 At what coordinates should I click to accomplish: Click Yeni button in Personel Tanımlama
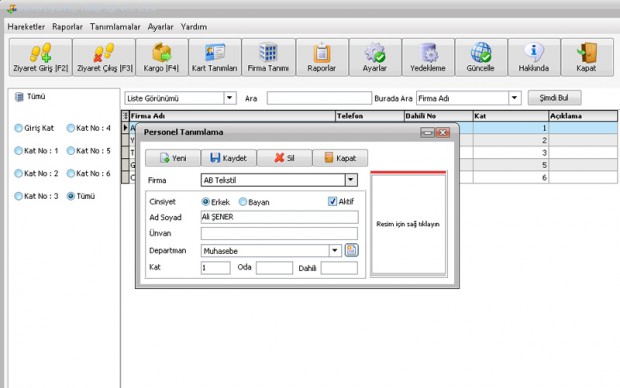pyautogui.click(x=173, y=158)
